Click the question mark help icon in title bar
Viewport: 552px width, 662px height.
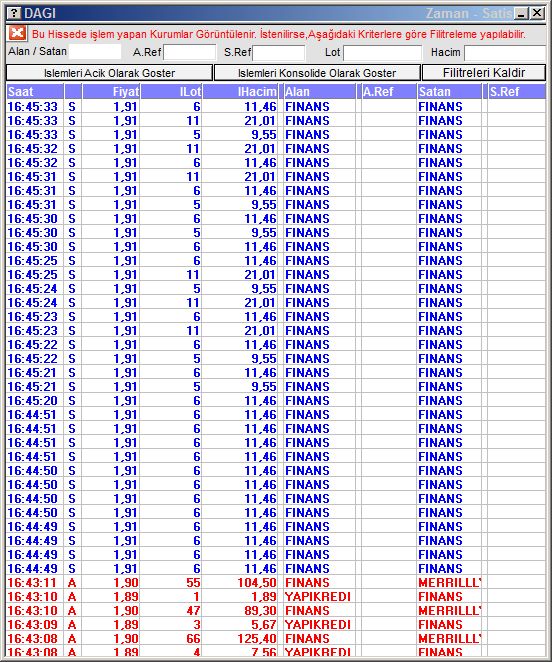(x=14, y=13)
